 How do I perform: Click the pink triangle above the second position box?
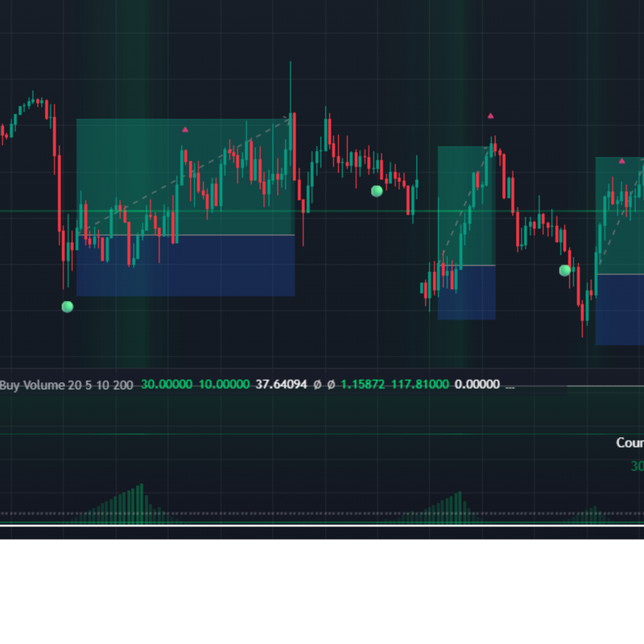[490, 116]
